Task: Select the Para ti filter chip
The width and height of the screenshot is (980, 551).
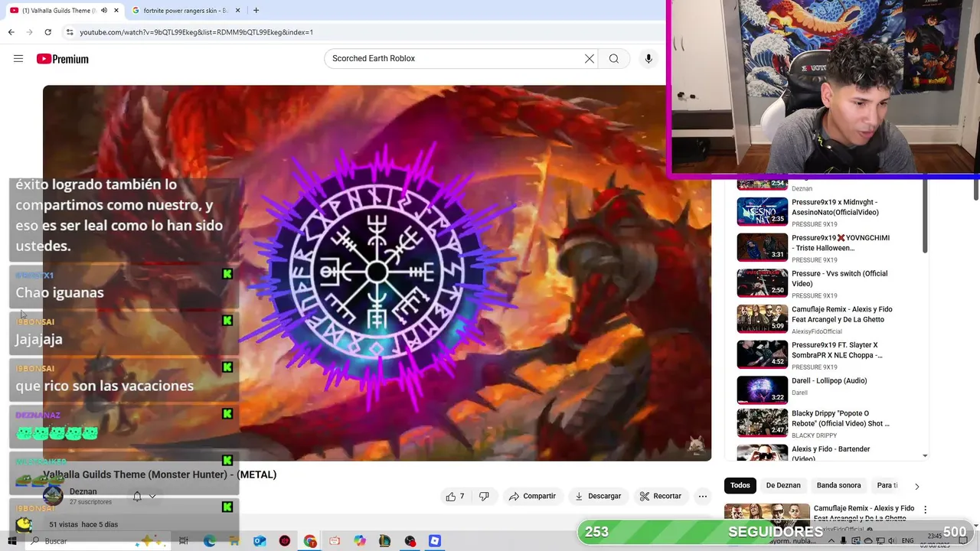Action: tap(887, 485)
